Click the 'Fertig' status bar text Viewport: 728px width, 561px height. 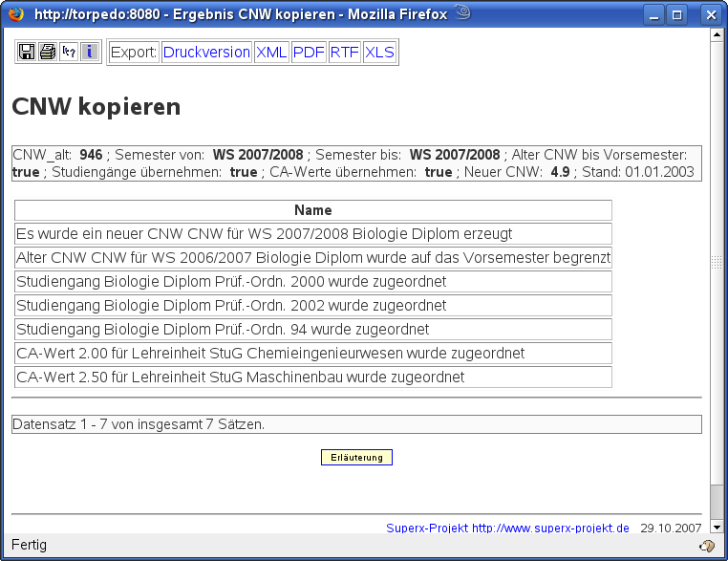click(x=29, y=545)
